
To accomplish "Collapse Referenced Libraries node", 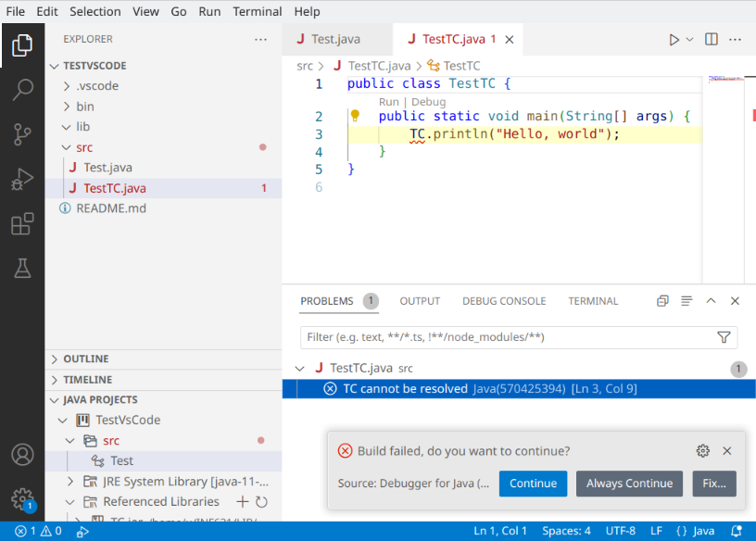I will (x=70, y=502).
